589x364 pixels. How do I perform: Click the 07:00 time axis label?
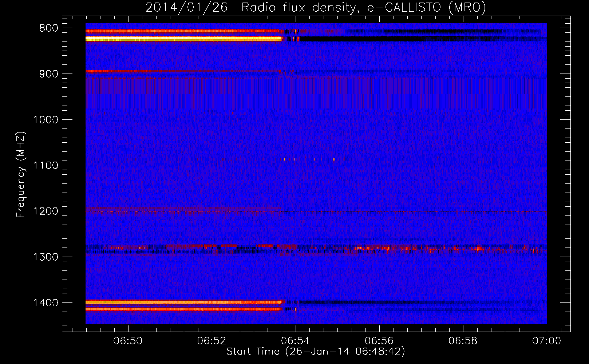[546, 341]
